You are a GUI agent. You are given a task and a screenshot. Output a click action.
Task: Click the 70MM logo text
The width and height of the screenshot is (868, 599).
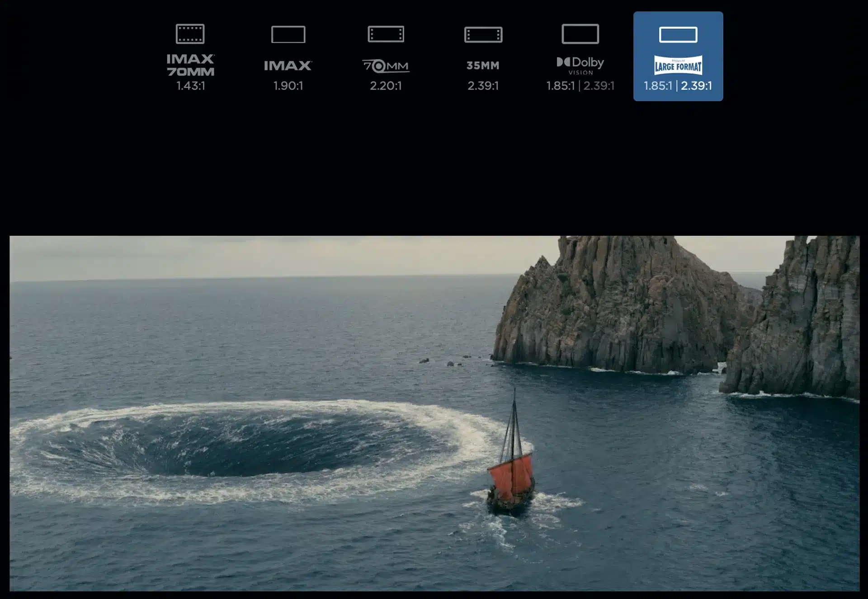pos(386,66)
